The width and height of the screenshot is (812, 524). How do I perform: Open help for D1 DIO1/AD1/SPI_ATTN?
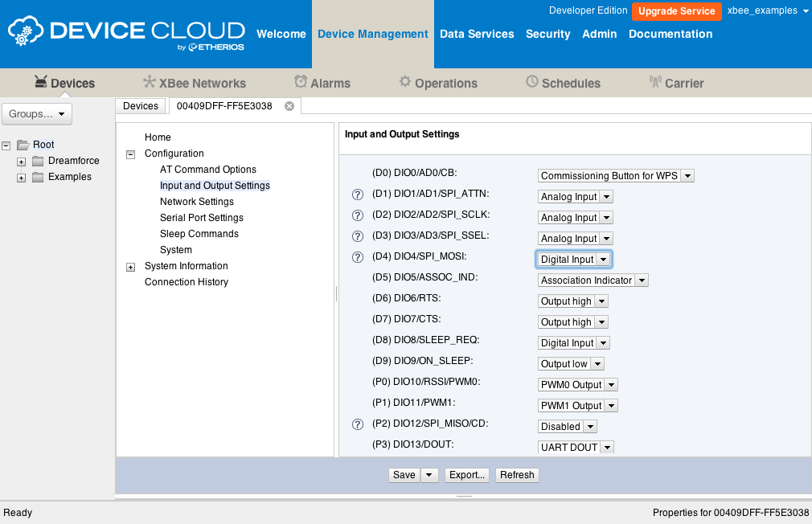click(358, 194)
